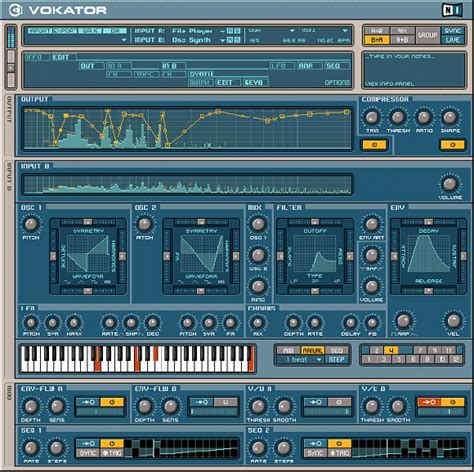Select the sine waveform icon in OSC 1
Image resolution: width=474 pixels, height=472 pixels.
68,282
